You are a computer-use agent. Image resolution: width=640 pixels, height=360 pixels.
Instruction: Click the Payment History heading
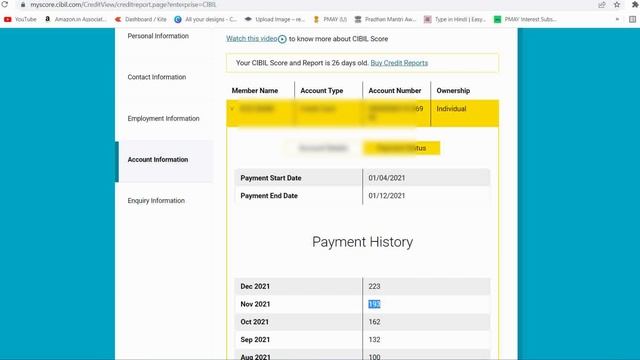(362, 242)
